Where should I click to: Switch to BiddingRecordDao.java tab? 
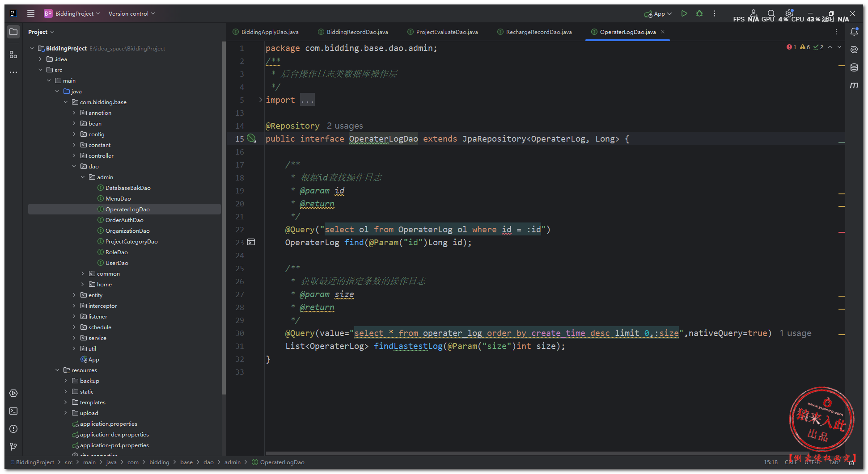[x=357, y=32]
